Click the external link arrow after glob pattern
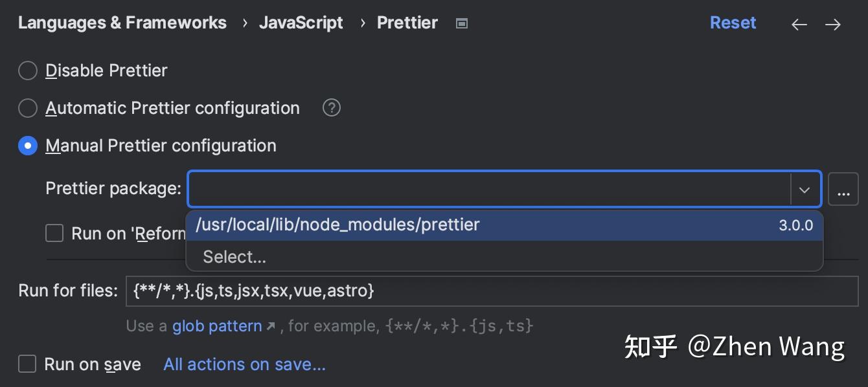Image resolution: width=868 pixels, height=387 pixels. [270, 326]
